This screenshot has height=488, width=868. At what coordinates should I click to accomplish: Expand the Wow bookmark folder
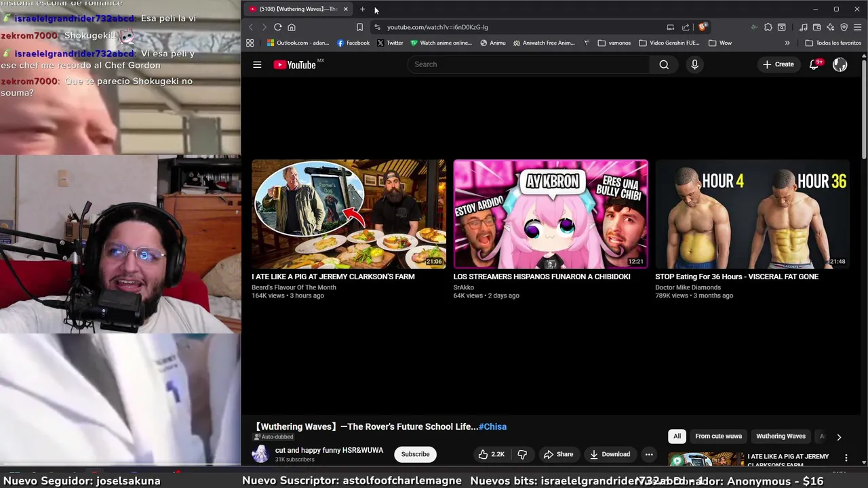click(720, 43)
